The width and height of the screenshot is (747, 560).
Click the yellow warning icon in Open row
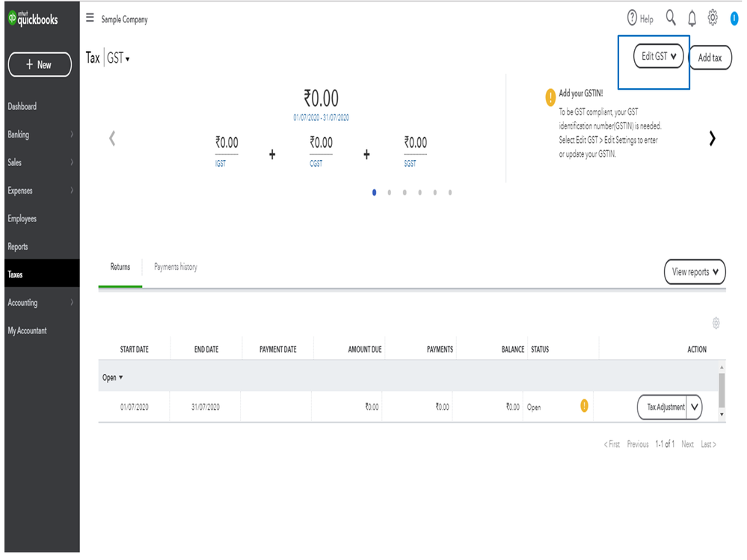(584, 406)
